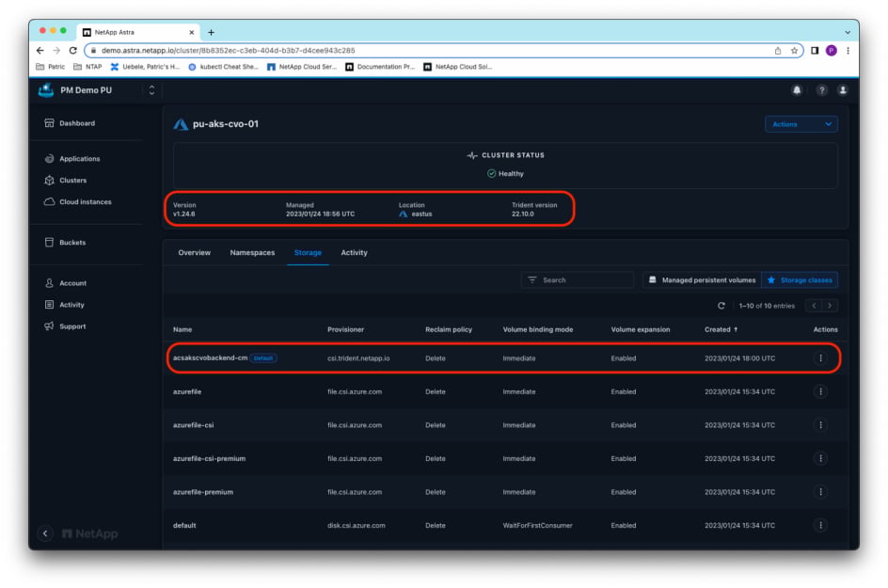Click disk.csi.azure.com provisioner cell

[357, 525]
